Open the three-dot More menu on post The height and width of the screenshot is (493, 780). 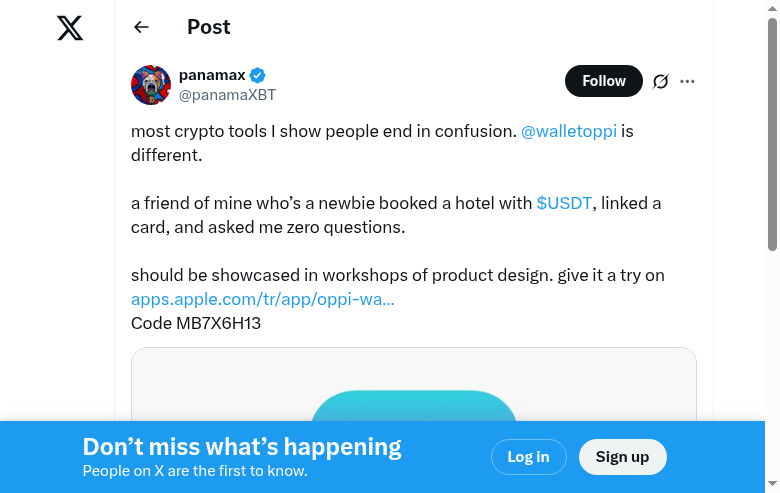click(x=687, y=81)
